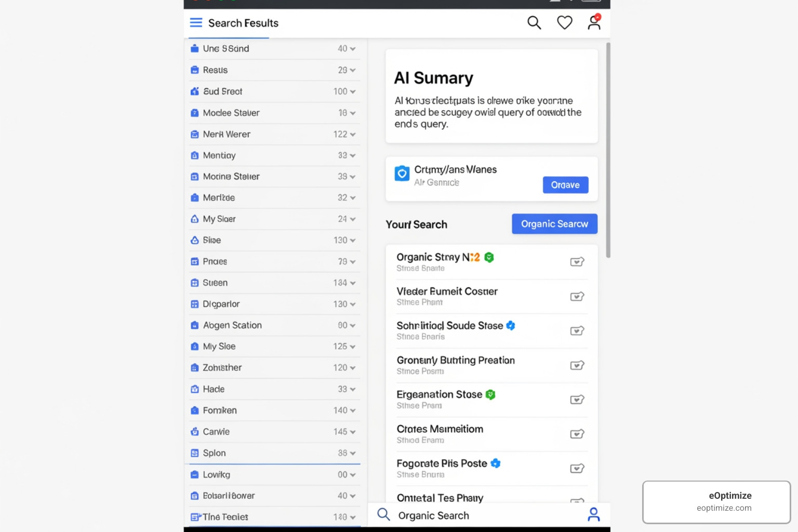Click the Organic Searcw button next to Your Search

(x=554, y=223)
